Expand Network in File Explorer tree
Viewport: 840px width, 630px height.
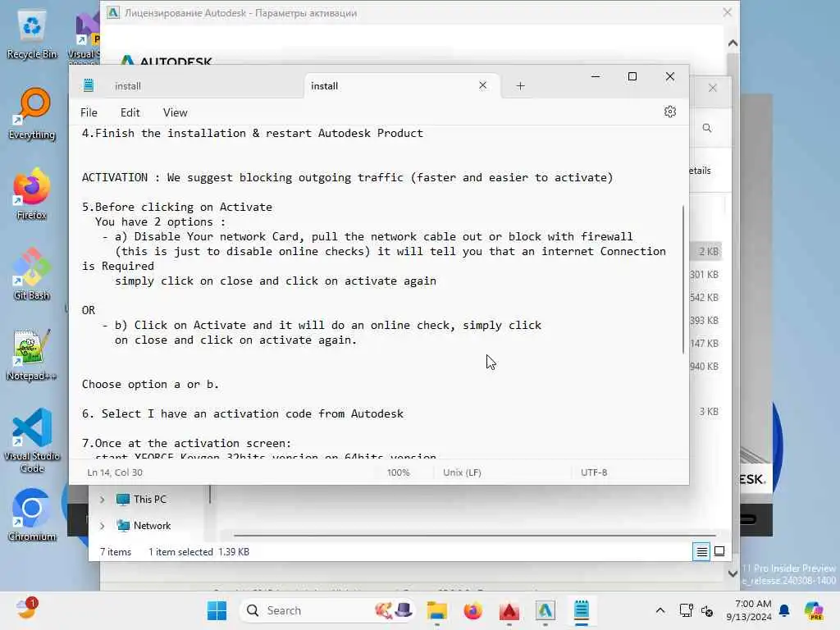pyautogui.click(x=102, y=526)
